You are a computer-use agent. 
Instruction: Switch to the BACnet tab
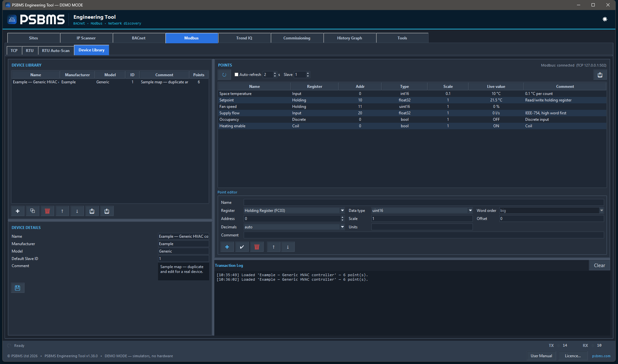[x=139, y=38]
